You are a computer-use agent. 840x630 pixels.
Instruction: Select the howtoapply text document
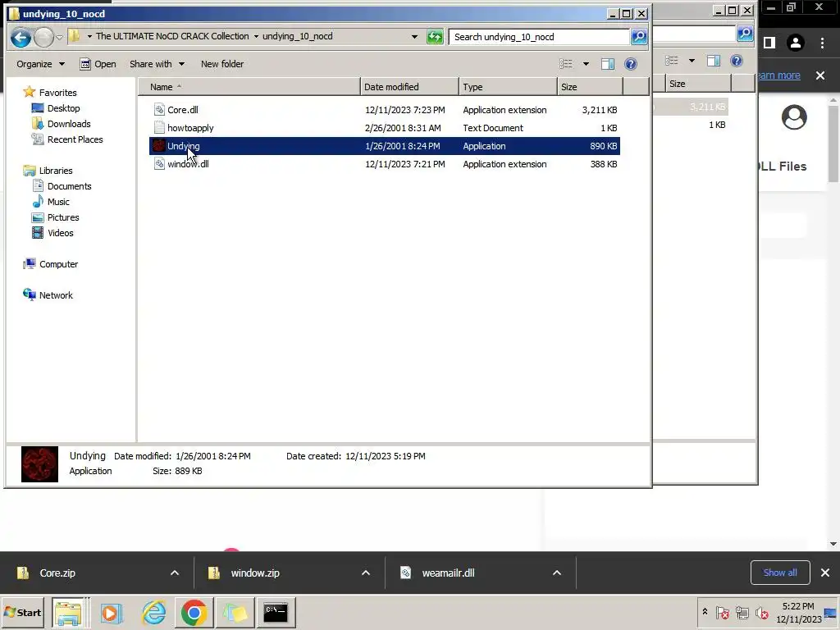384,128
